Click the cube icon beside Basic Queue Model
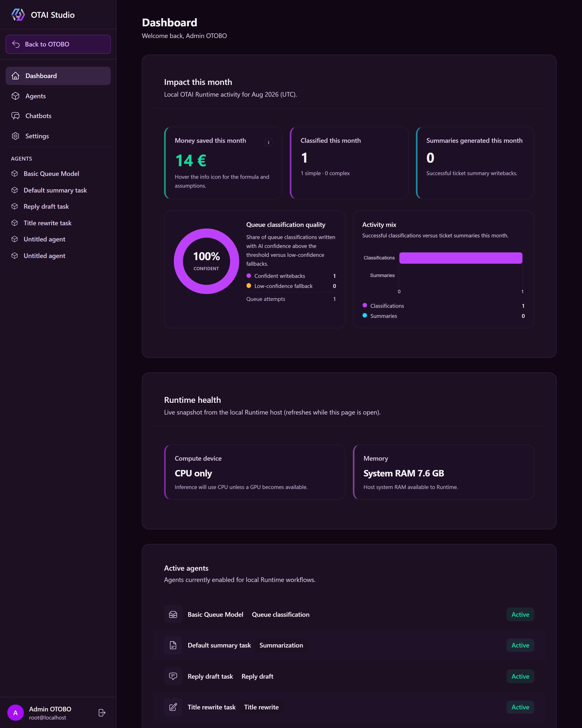The image size is (582, 728). [x=15, y=174]
